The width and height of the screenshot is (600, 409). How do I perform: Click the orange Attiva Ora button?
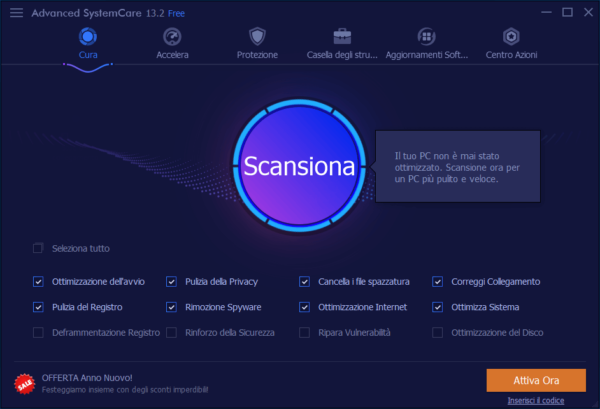pyautogui.click(x=536, y=380)
